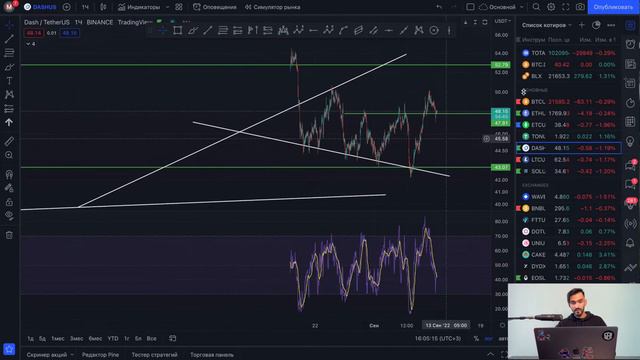Screen dimensions: 640x360
Task: Open the DASHUS symbol search
Action: 40,7
